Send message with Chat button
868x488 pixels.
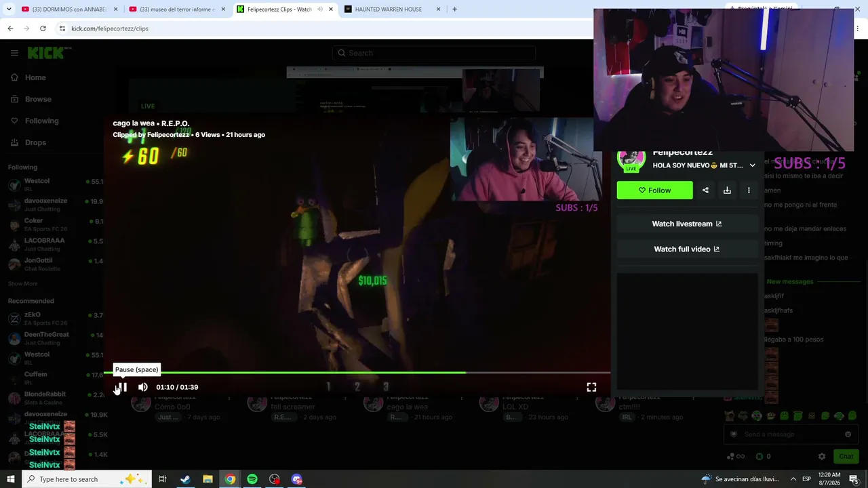846,457
